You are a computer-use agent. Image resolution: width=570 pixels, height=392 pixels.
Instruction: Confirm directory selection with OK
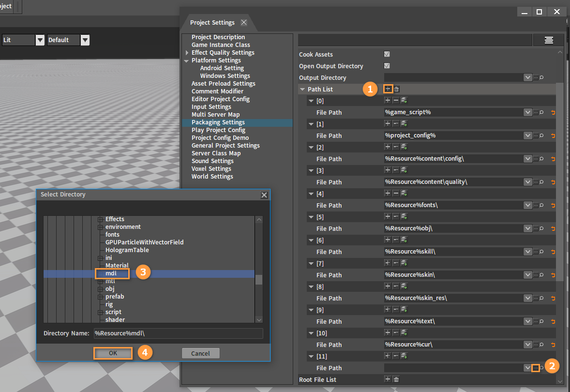click(x=113, y=353)
